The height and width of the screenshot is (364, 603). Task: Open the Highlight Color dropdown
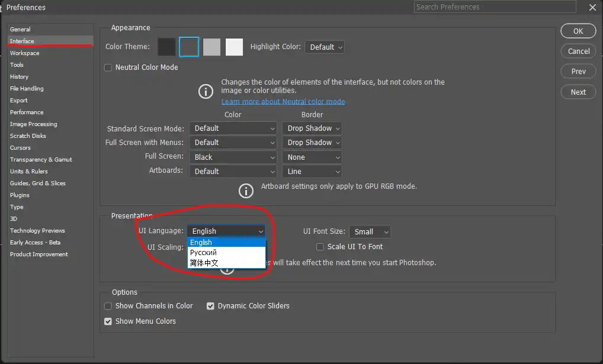point(325,47)
